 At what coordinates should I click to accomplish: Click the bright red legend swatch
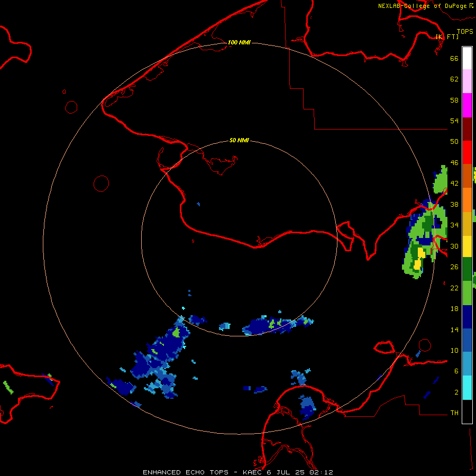point(467,152)
